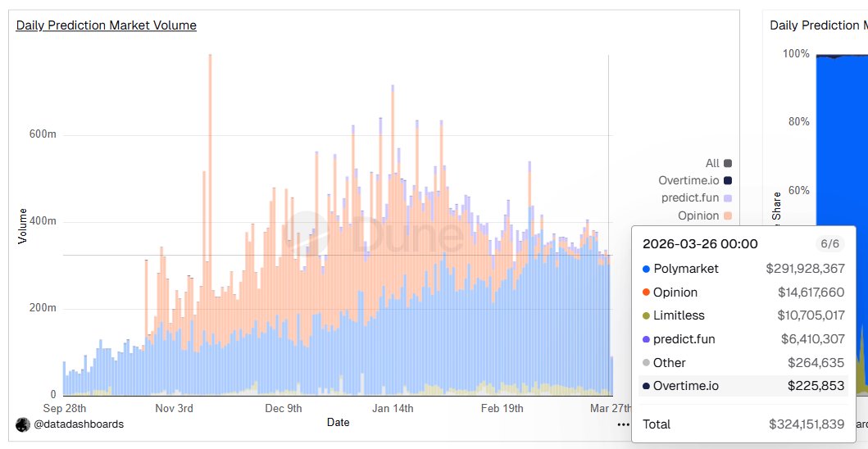Click the Opinion legend color swatch
Image resolution: width=868 pixels, height=449 pixels.
pyautogui.click(x=728, y=215)
